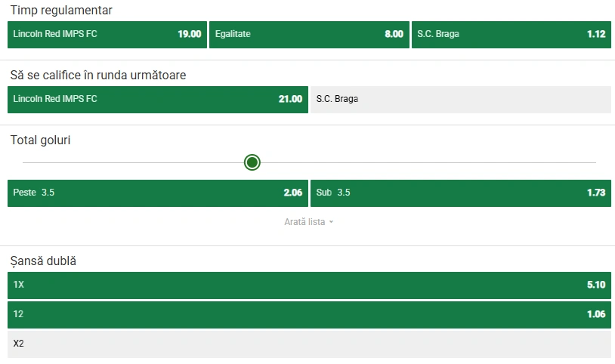
Task: Choose Lincoln Red IMPS FC to qualify 21.00
Action: click(158, 99)
